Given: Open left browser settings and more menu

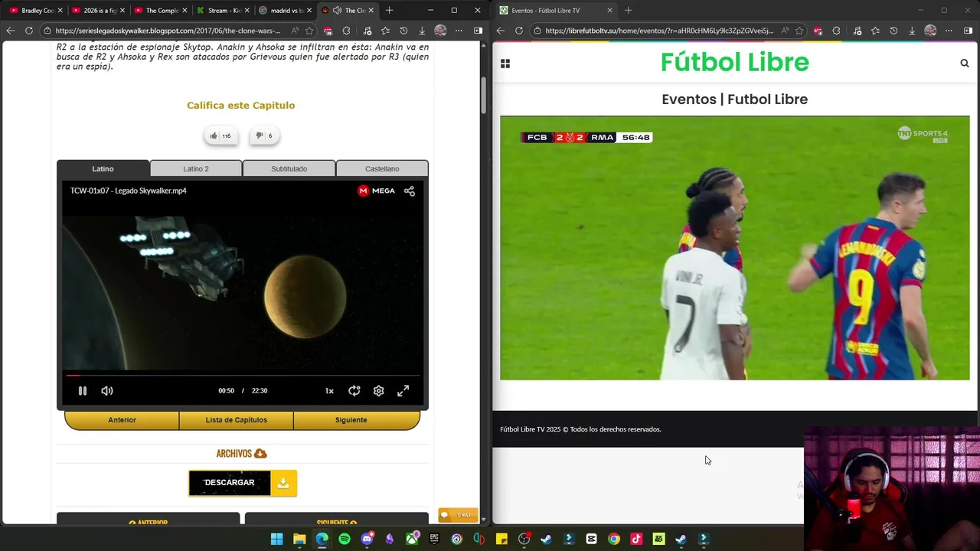Looking at the screenshot, I should click(459, 31).
